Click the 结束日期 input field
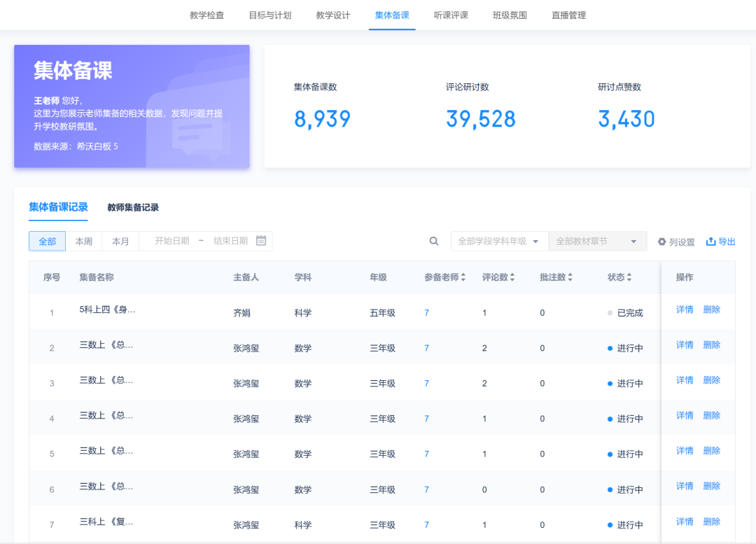 coord(230,241)
